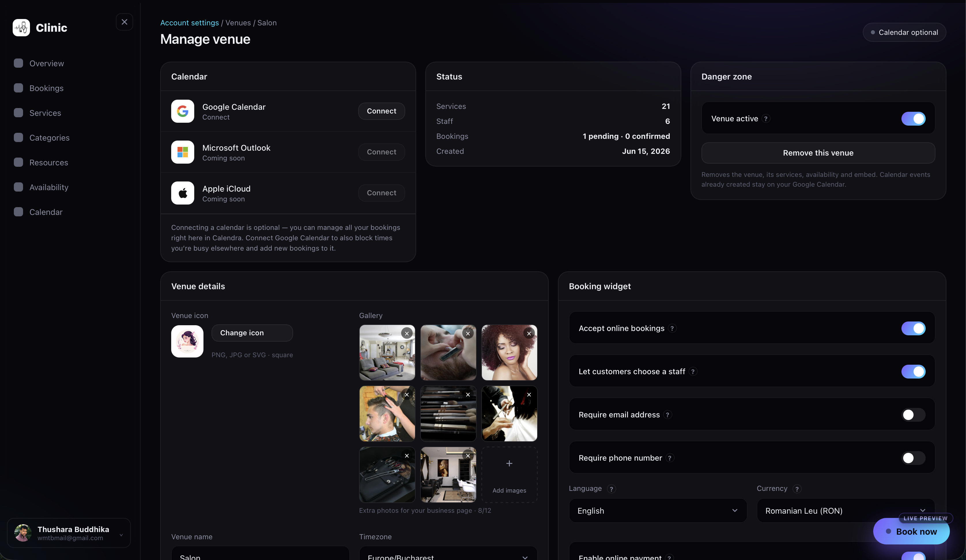Click help icon beside Let customers choose a staff
Image resolution: width=966 pixels, height=560 pixels.
pyautogui.click(x=693, y=372)
